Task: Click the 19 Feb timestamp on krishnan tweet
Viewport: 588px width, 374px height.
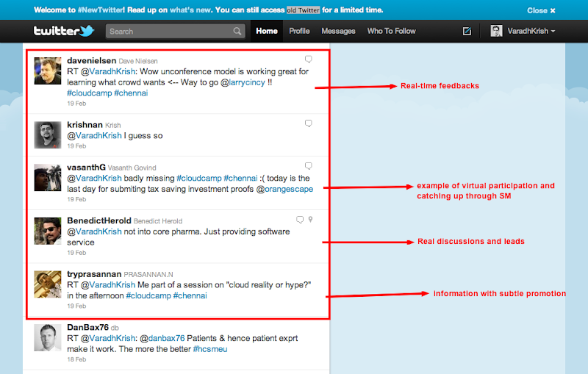Action: (x=76, y=146)
